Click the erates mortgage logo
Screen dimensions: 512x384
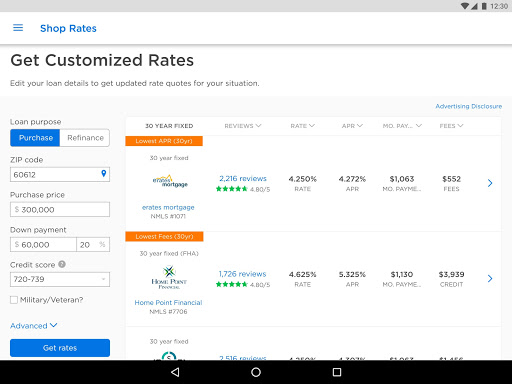point(170,181)
